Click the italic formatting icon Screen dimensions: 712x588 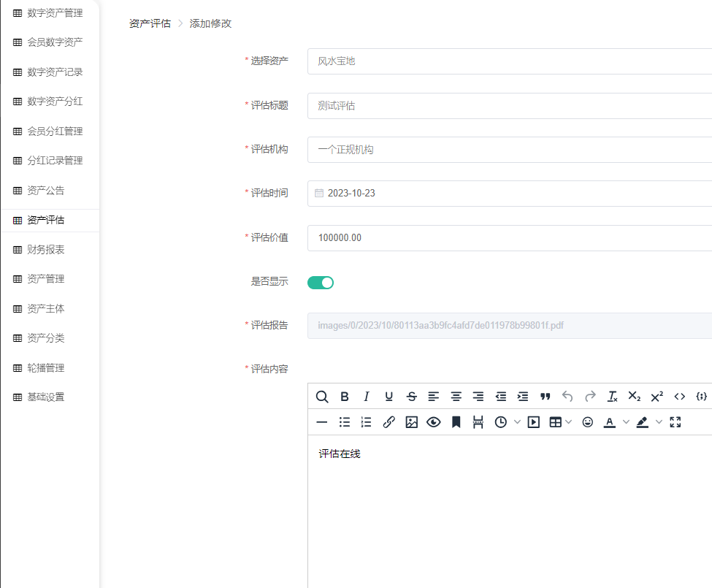point(367,397)
